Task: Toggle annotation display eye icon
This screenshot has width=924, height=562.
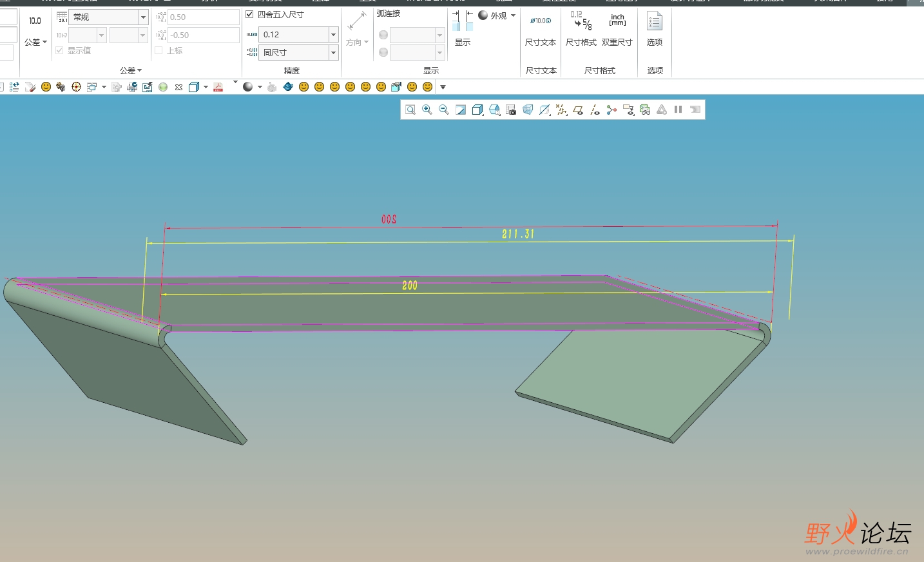Action: pyautogui.click(x=628, y=110)
